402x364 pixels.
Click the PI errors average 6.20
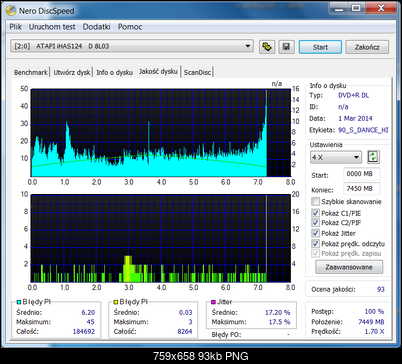[x=88, y=312]
